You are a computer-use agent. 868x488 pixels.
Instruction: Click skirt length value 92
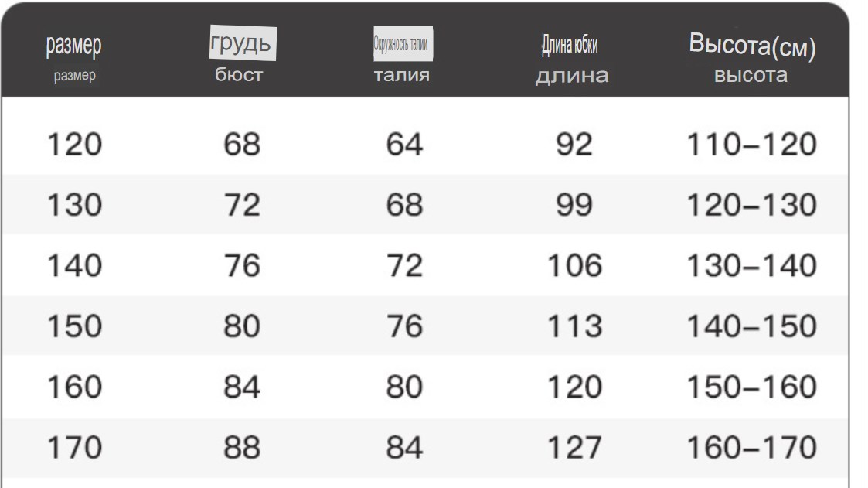pyautogui.click(x=574, y=145)
